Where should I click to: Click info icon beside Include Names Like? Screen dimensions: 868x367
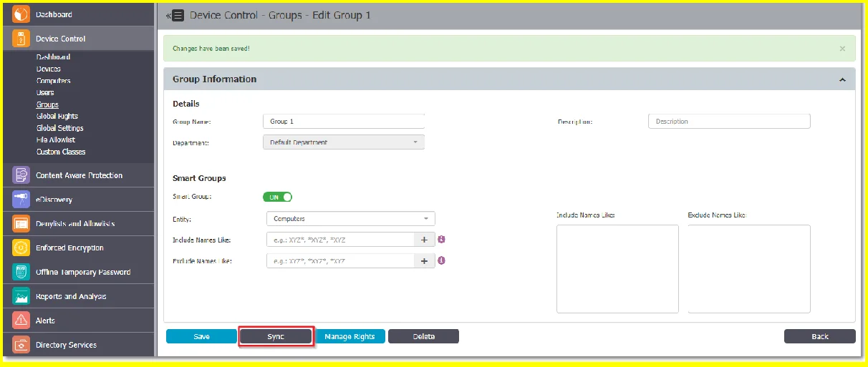tap(442, 240)
